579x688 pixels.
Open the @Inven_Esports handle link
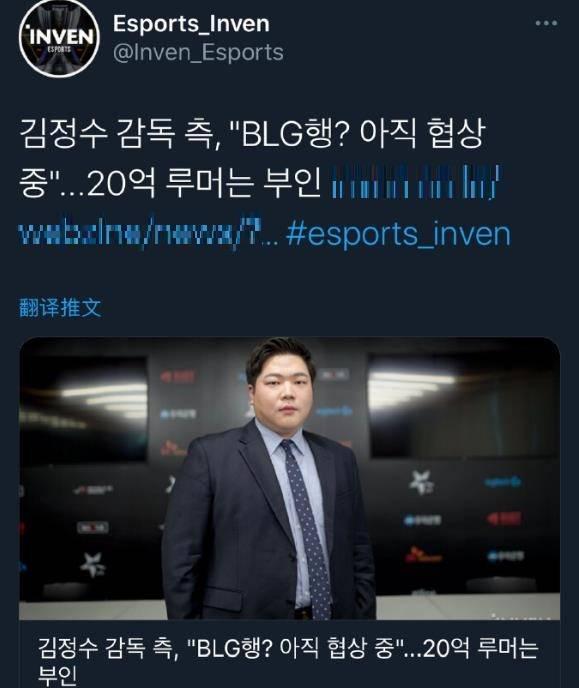click(198, 53)
